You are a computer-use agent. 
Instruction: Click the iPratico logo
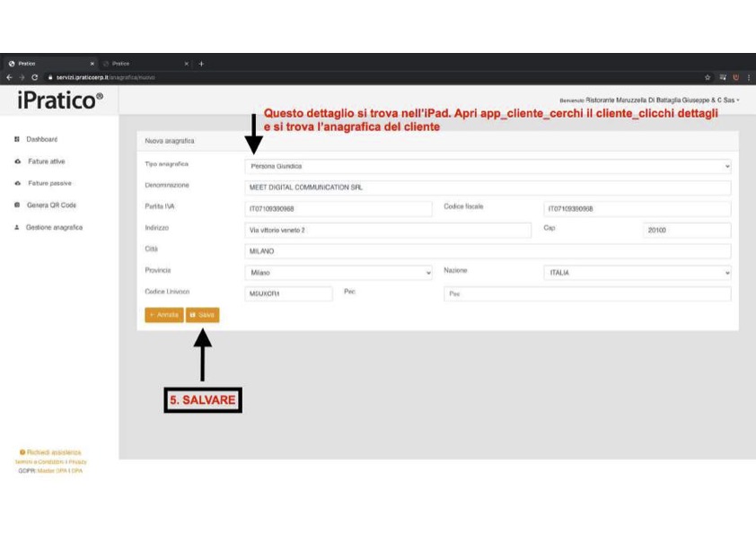59,101
